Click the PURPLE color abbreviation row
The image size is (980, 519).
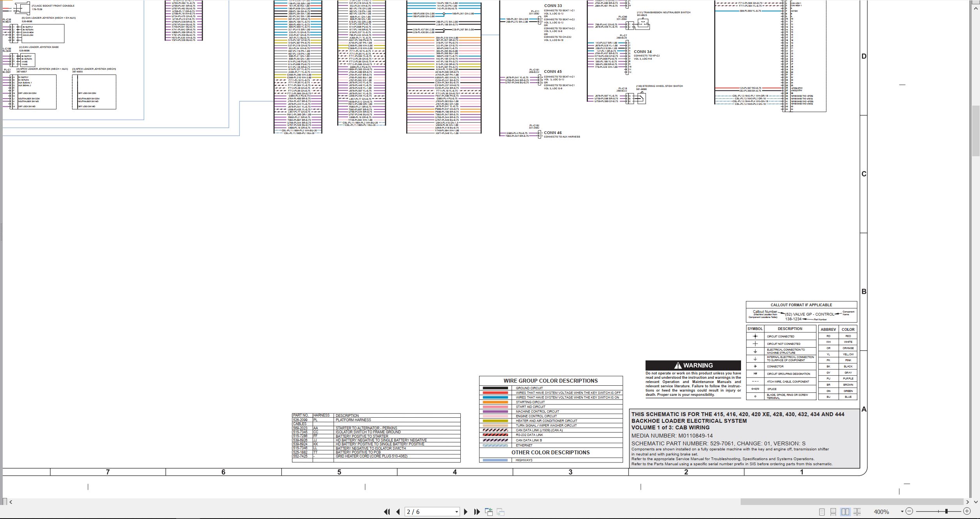tap(838, 379)
